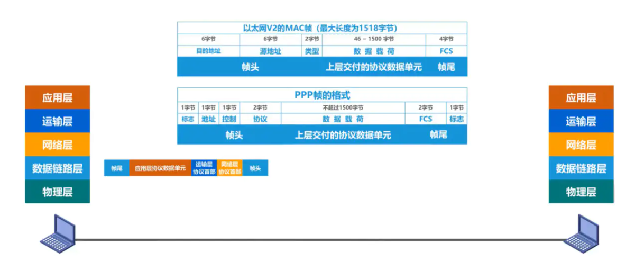Click 数据链路层 in the right protocol stack
Viewport: 644px width, 261px height.
(581, 168)
